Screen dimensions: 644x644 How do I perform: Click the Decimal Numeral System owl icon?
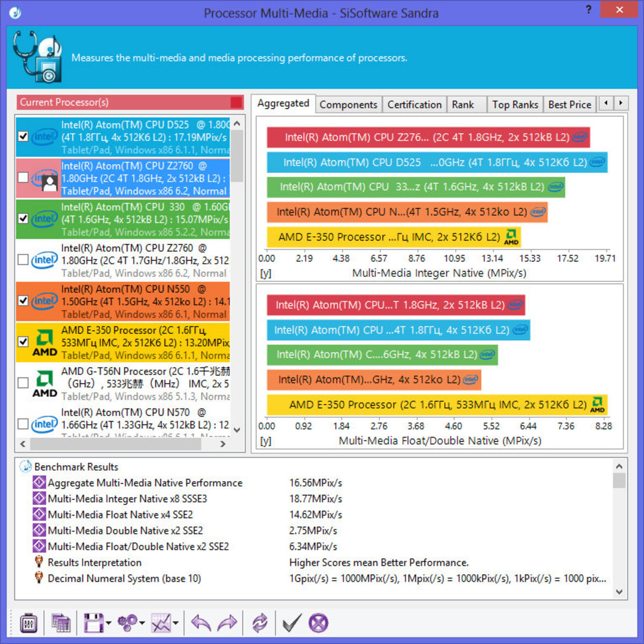pos(39,578)
